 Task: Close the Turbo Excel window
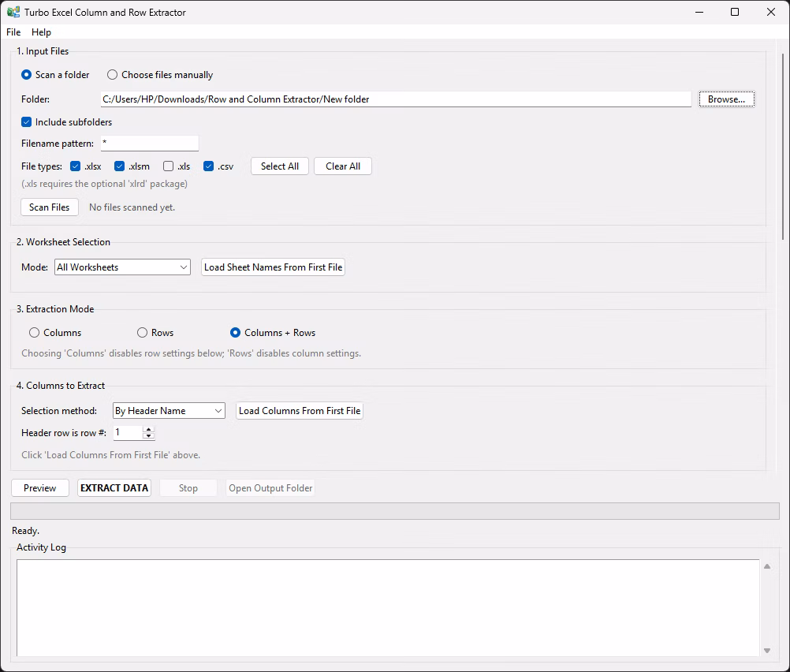(771, 12)
